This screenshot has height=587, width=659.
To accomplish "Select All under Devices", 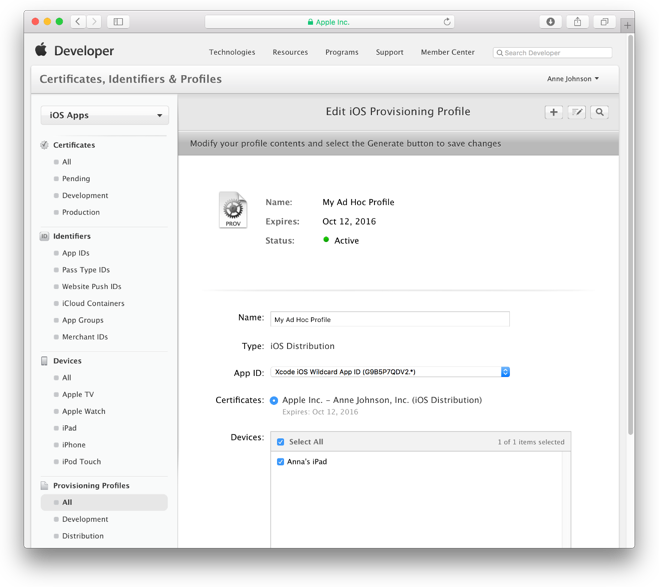I will 67,378.
